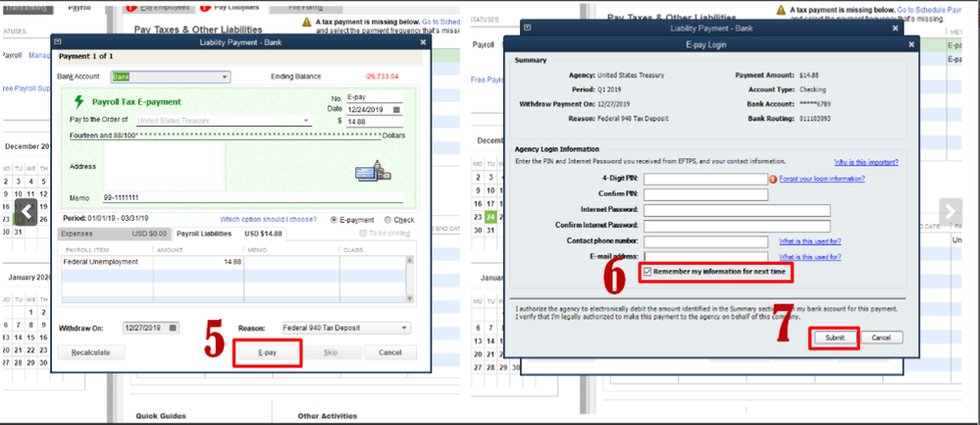980x425 pixels.
Task: Close Liability Payment window behind E-pay Login
Action: click(895, 28)
